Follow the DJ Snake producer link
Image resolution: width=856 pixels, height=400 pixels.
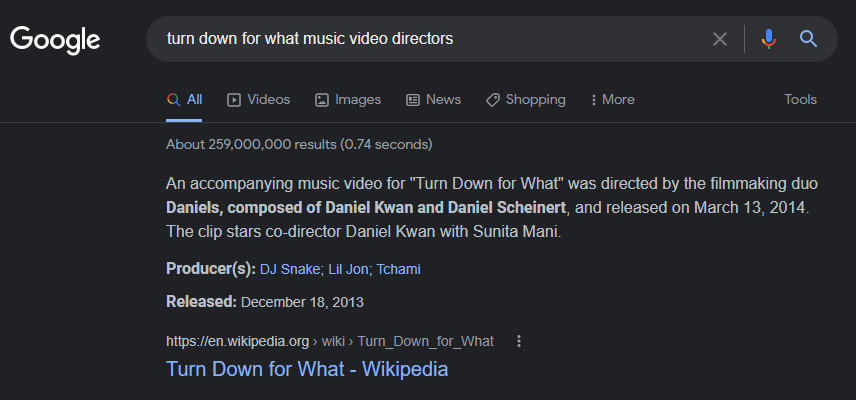(289, 269)
